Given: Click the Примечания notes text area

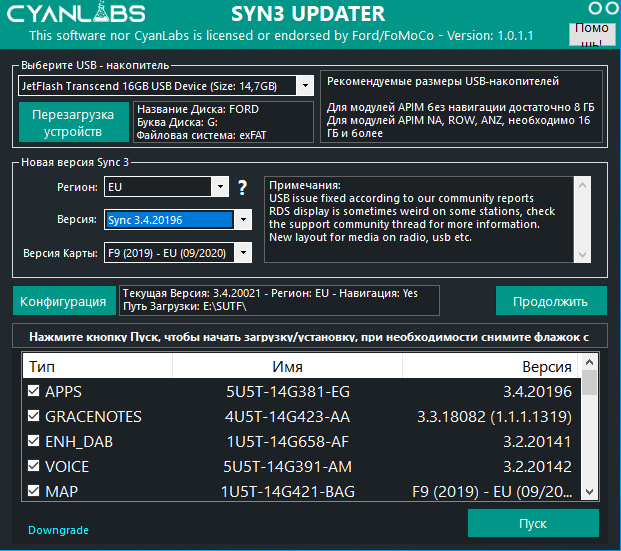Looking at the screenshot, I should pyautogui.click(x=419, y=219).
